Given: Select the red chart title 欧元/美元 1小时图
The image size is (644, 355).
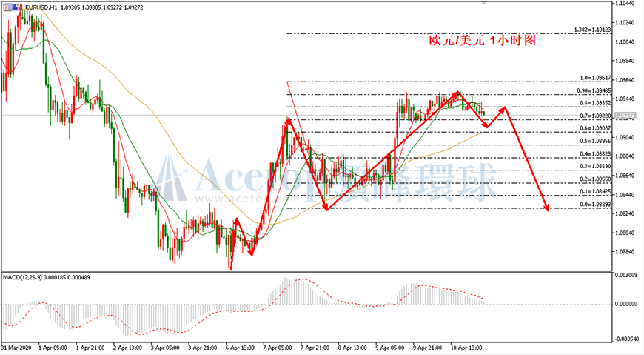Looking at the screenshot, I should 483,40.
